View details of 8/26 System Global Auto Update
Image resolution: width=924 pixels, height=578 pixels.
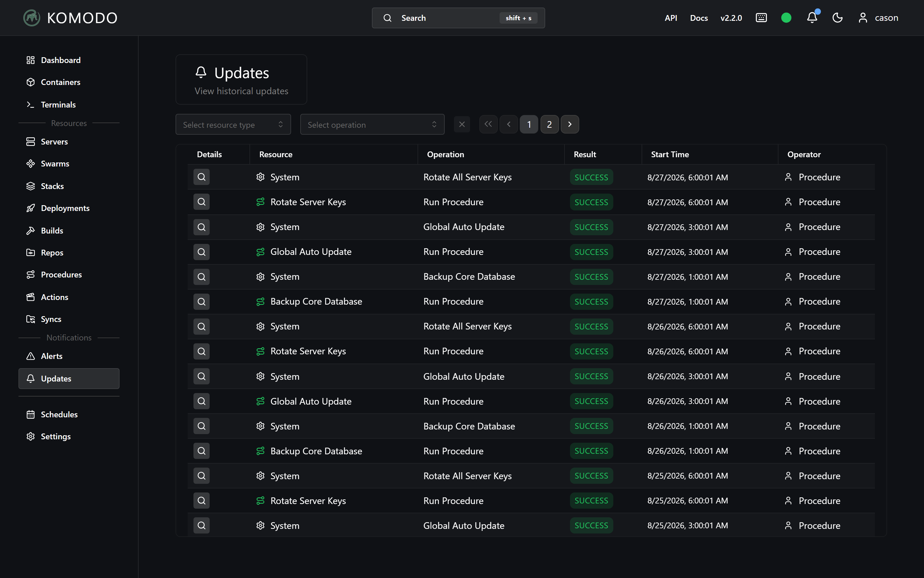pos(201,376)
